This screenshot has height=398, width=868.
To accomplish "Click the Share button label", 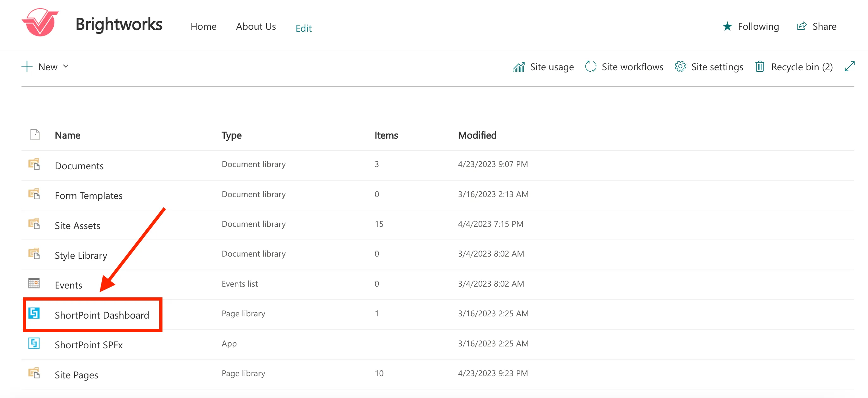I will click(x=824, y=26).
